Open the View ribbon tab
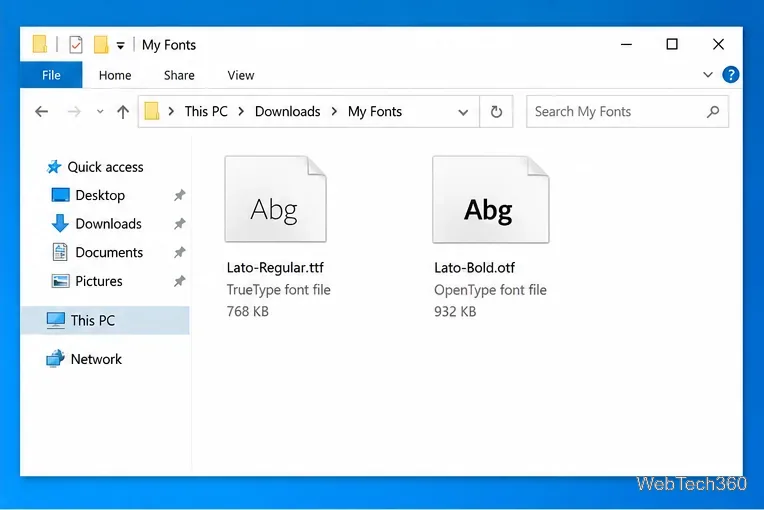Screen dimensions: 764x510 click(x=241, y=76)
